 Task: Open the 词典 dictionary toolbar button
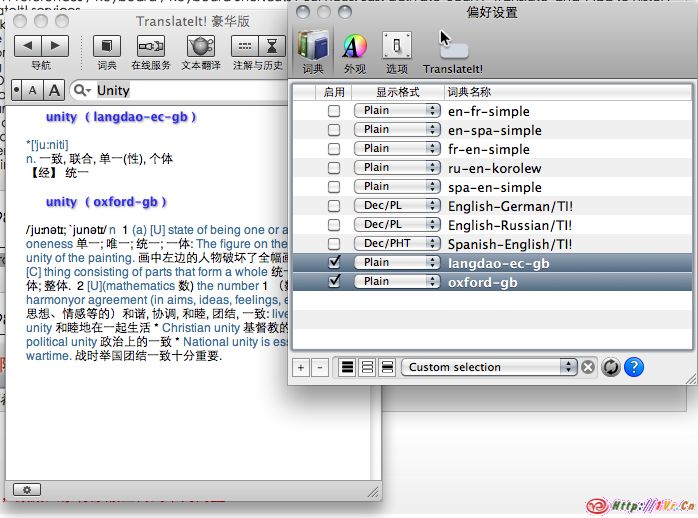[107, 47]
